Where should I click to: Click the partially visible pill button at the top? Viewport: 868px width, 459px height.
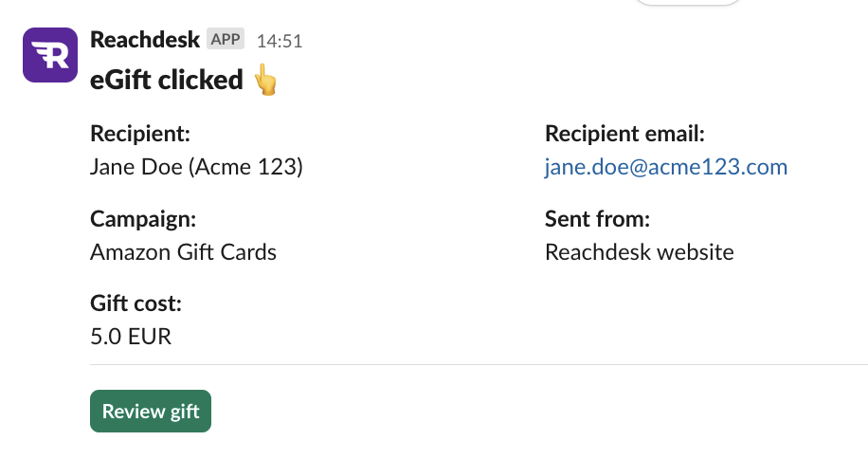tap(688, 2)
